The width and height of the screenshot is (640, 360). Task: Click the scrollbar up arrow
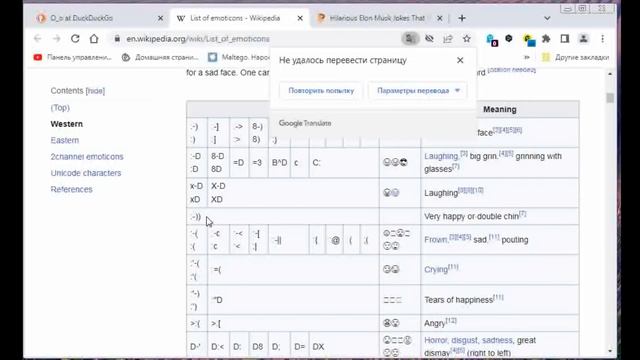point(610,74)
